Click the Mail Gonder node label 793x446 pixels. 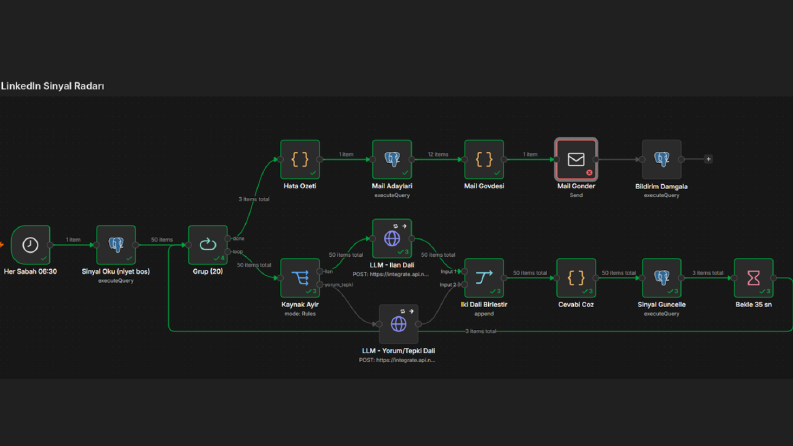[x=576, y=186]
